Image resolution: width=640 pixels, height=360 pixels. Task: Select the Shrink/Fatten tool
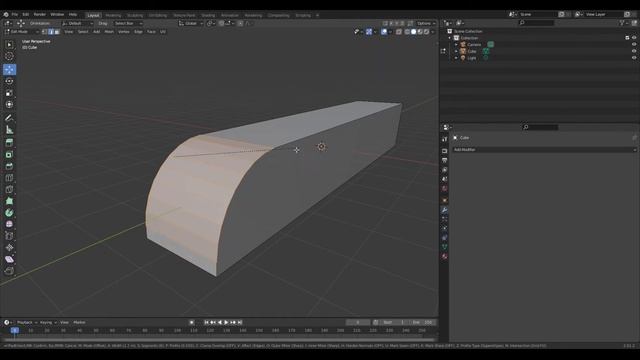pyautogui.click(x=9, y=247)
